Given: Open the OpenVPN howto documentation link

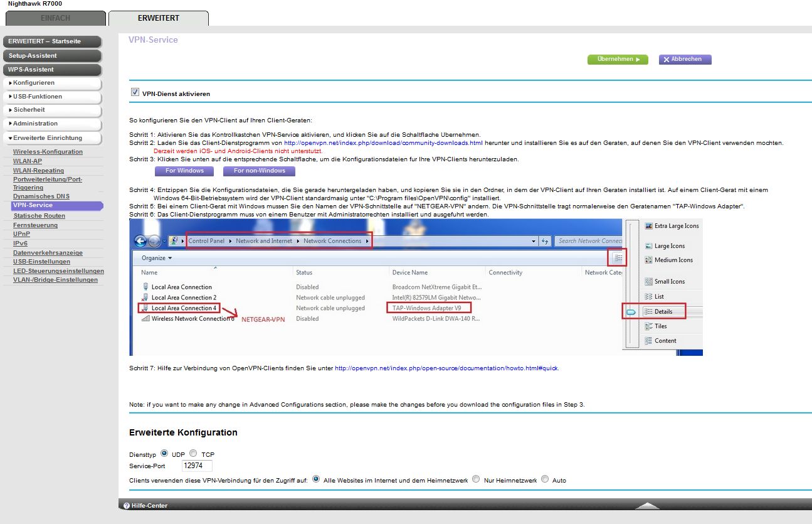Looking at the screenshot, I should pos(446,368).
